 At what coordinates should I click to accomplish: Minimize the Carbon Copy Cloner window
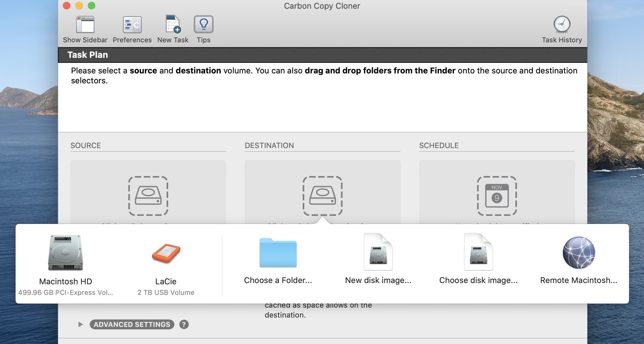pos(79,6)
